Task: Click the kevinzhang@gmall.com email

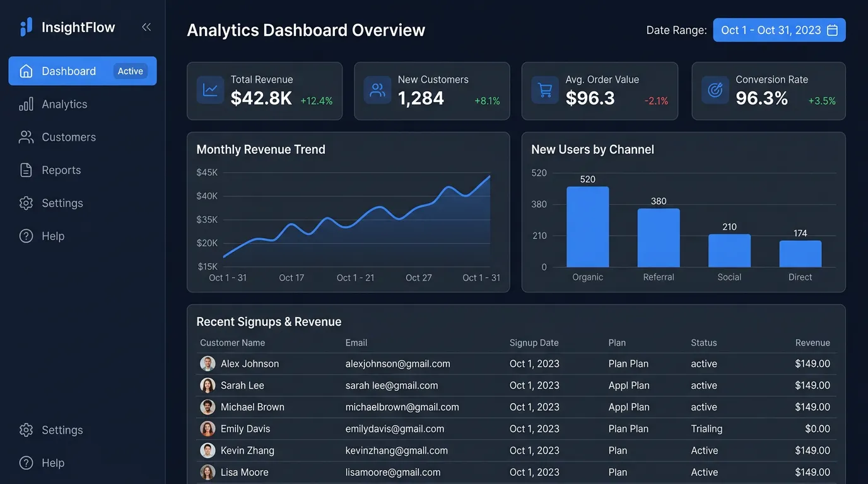Action: [x=397, y=451]
